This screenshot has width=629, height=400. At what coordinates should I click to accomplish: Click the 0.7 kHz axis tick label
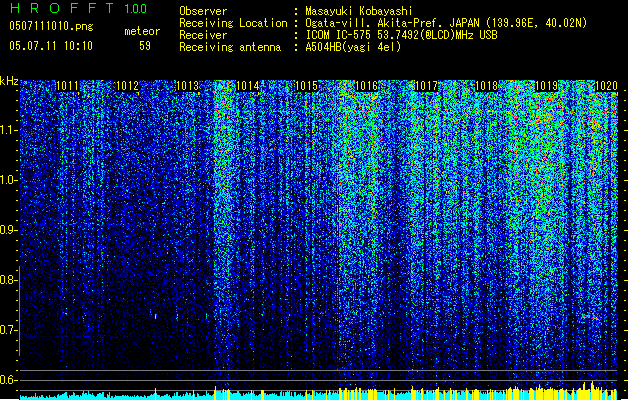9,330
